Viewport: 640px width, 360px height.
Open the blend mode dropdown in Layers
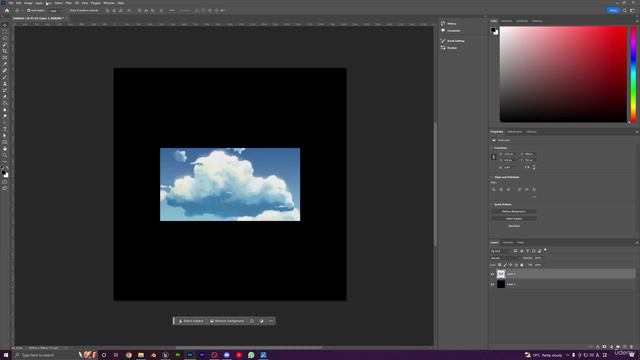505,258
